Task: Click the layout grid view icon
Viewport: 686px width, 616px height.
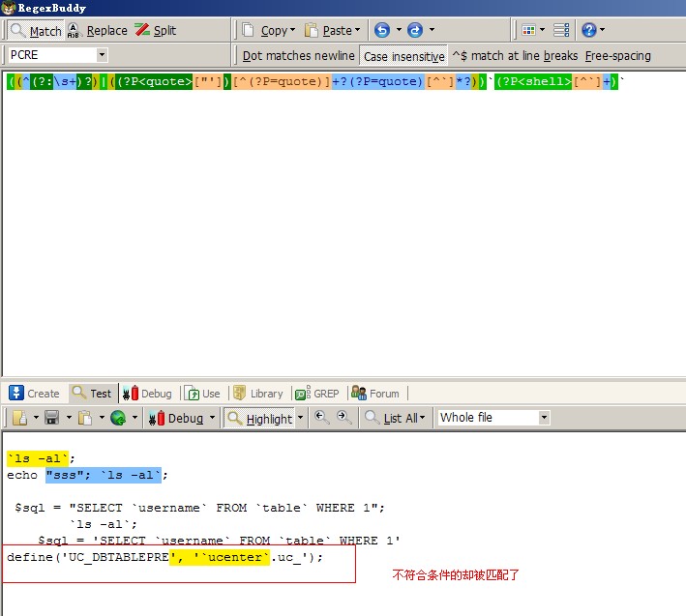Action: coord(527,30)
